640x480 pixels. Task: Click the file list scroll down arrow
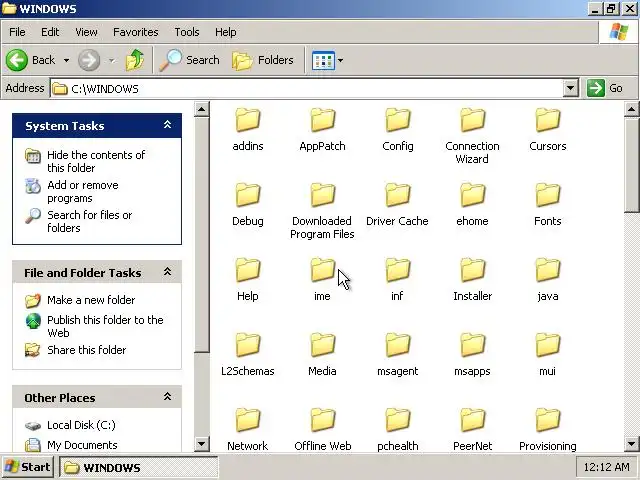(631, 444)
